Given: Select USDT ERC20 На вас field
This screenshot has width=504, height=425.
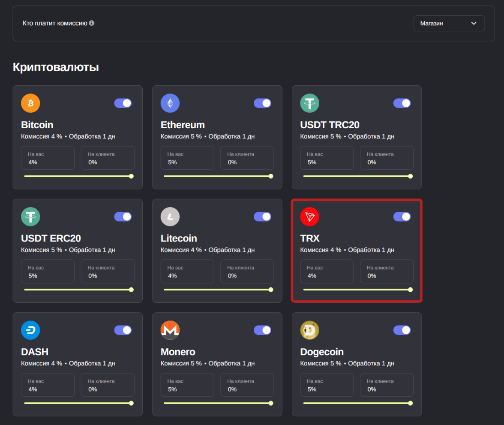Looking at the screenshot, I should pos(48,271).
